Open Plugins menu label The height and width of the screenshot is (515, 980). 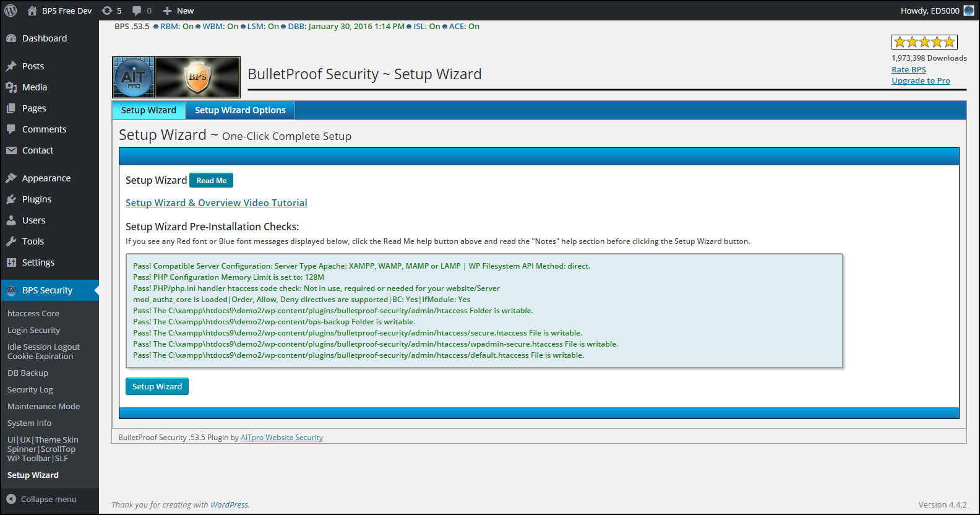[37, 199]
